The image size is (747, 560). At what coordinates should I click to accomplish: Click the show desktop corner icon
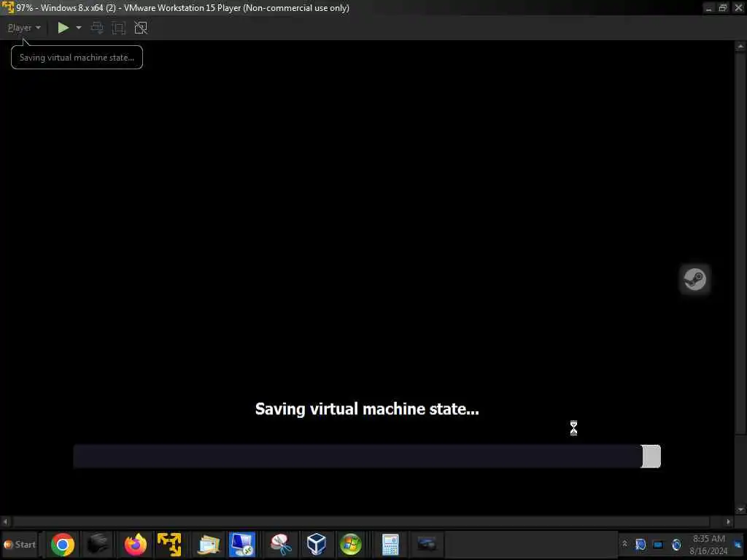tap(738, 544)
